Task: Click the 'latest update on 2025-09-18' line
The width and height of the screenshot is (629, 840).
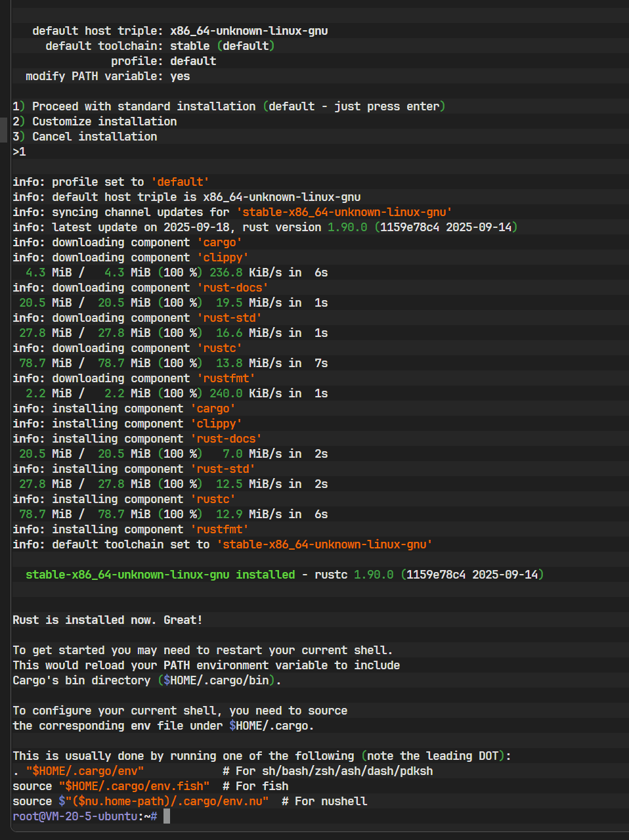Action: [x=265, y=227]
